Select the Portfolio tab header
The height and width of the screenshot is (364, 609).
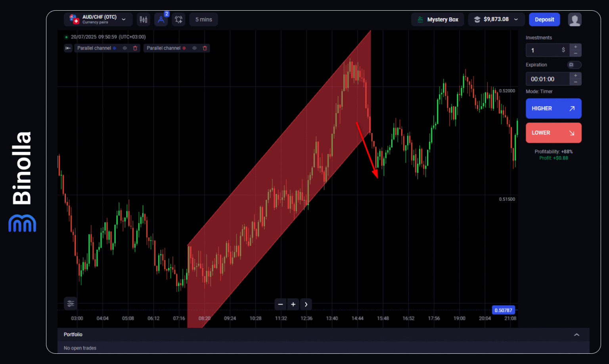[x=73, y=334]
